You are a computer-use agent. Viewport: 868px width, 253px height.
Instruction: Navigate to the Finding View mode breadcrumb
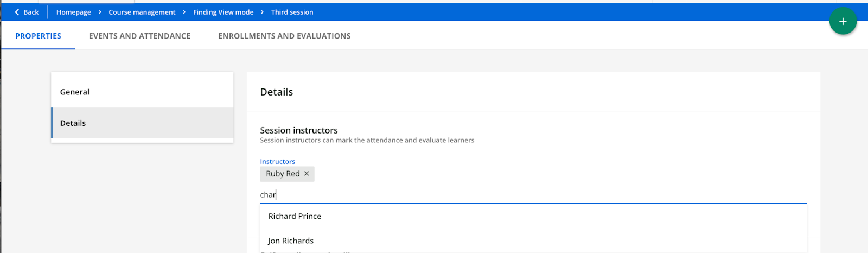(224, 12)
